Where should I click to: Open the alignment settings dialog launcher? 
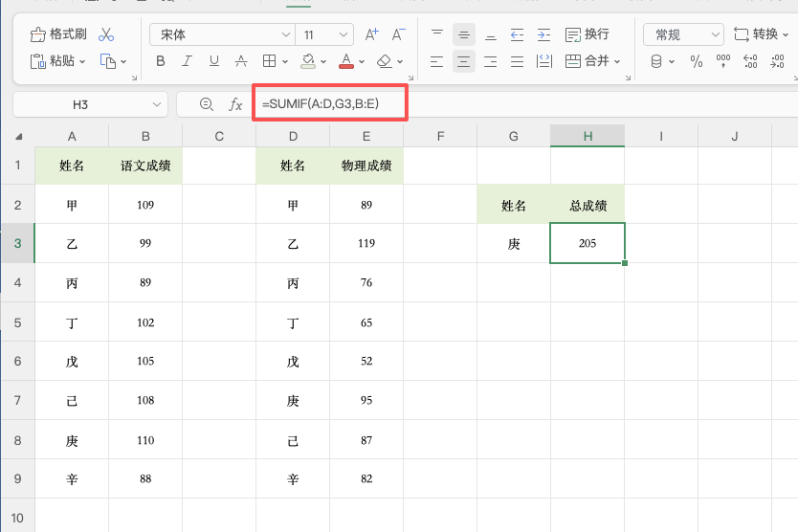pyautogui.click(x=628, y=78)
